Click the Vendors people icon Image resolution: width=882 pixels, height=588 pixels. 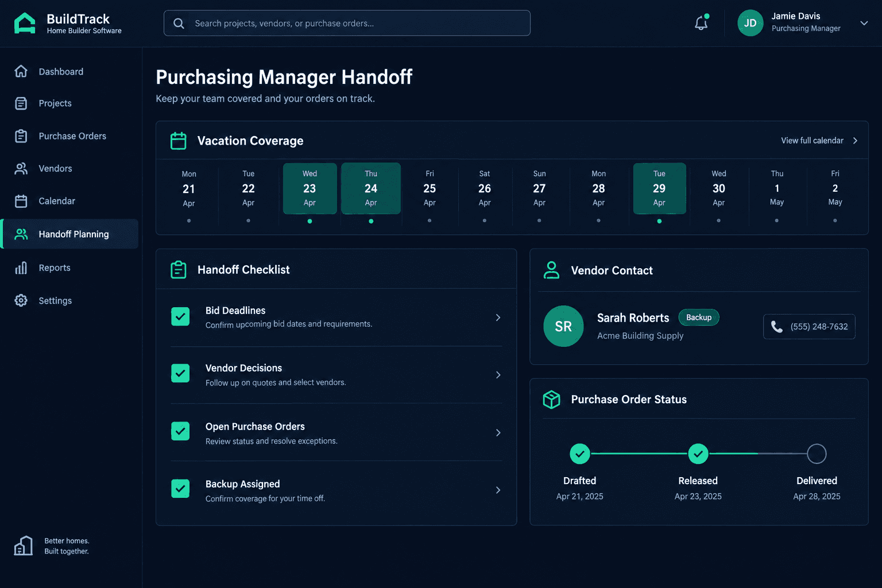[21, 168]
